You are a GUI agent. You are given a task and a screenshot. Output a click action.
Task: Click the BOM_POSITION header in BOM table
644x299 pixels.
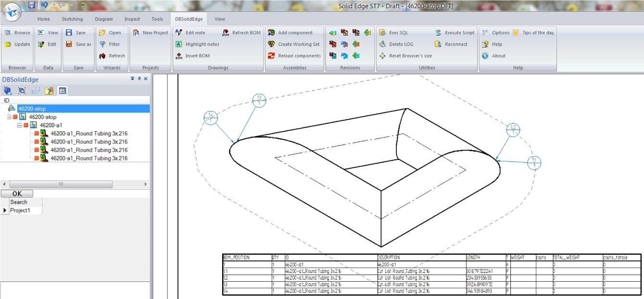(x=236, y=258)
